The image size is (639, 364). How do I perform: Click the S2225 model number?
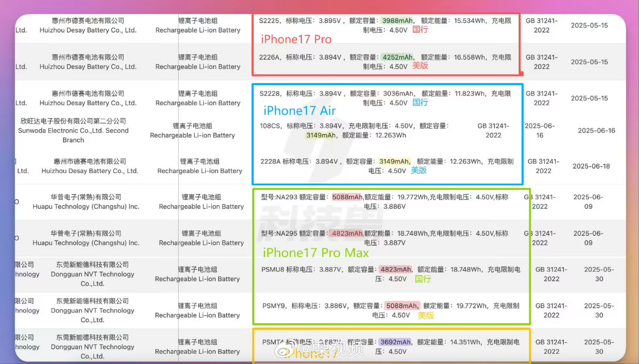coord(269,21)
